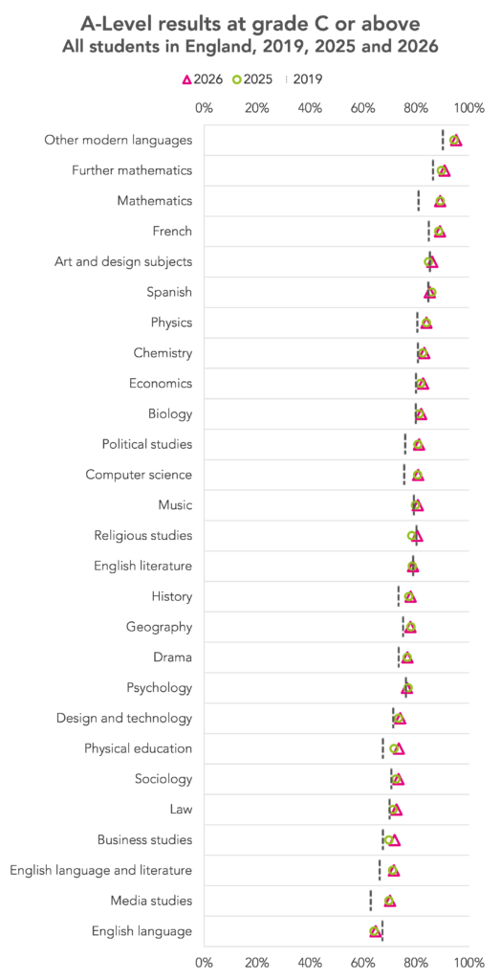
Task: Select the Computer science subject label
Action: 139,475
